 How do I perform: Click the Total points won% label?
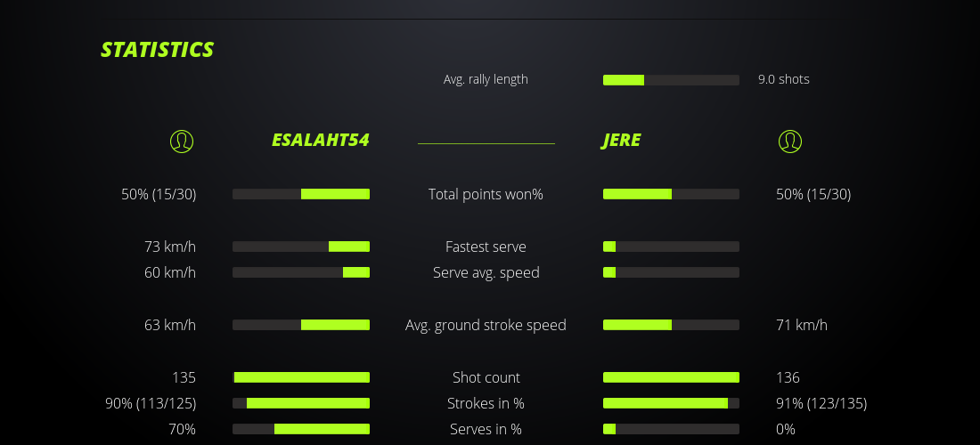coord(486,194)
